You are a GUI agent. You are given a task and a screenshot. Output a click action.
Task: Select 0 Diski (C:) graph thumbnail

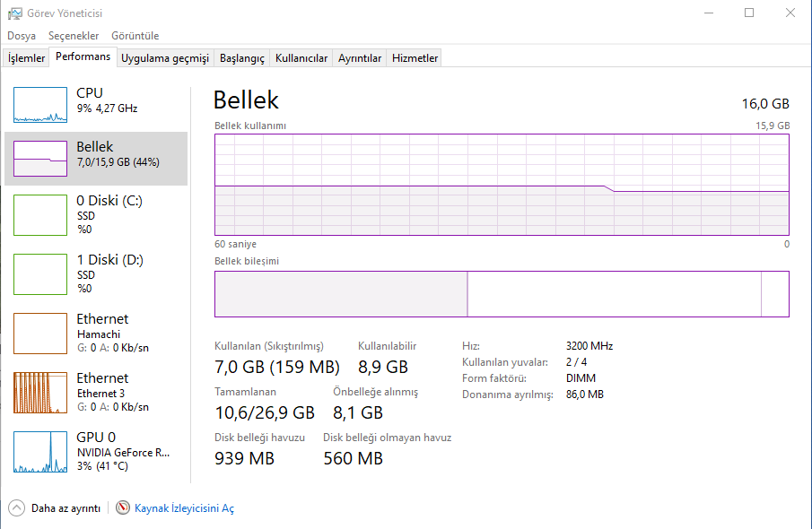tap(40, 215)
